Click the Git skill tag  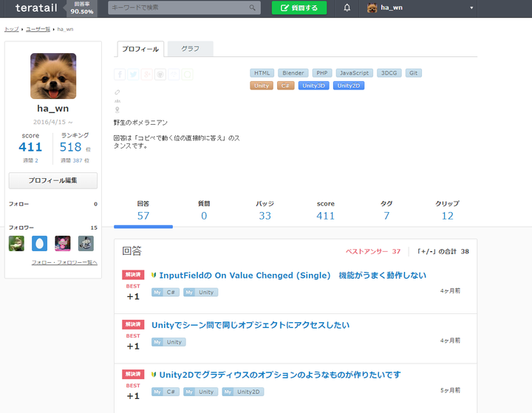(413, 73)
